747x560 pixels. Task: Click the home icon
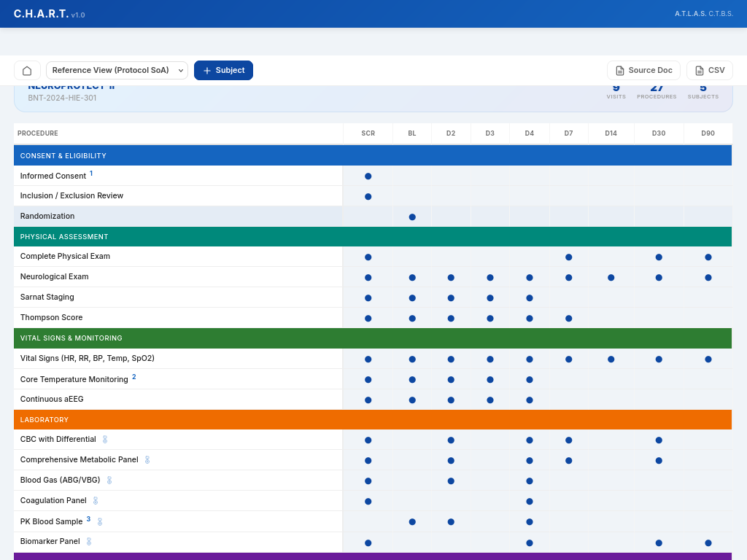click(x=27, y=70)
